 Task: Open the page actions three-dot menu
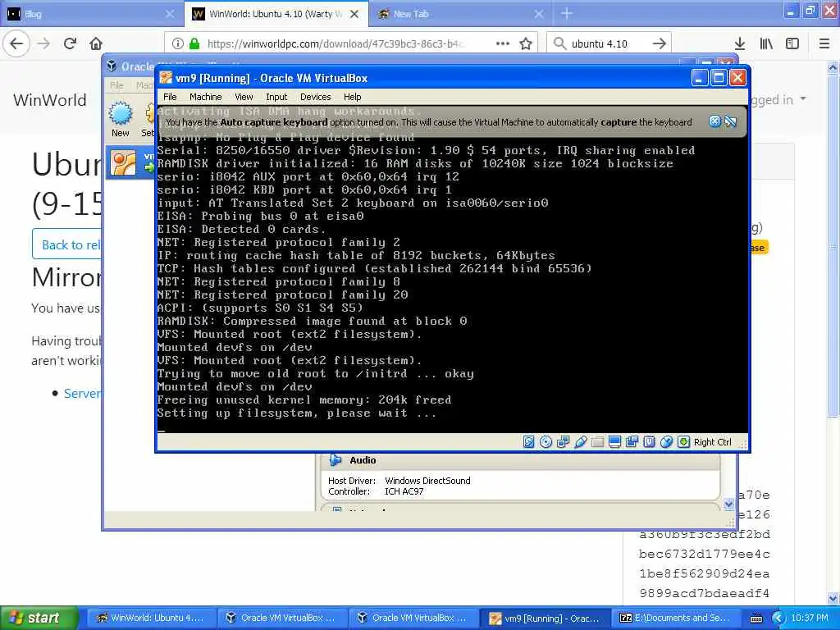tap(503, 43)
